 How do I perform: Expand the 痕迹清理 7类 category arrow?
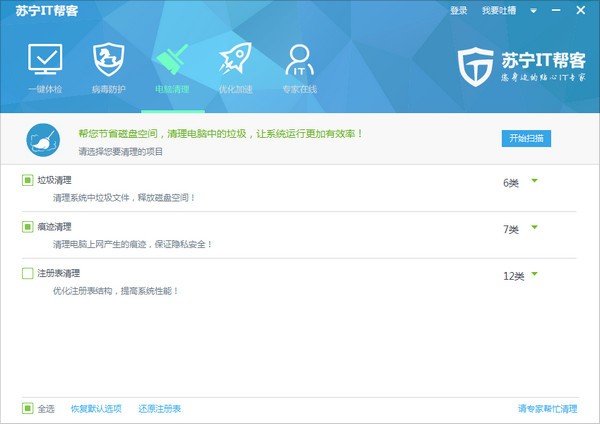point(535,228)
